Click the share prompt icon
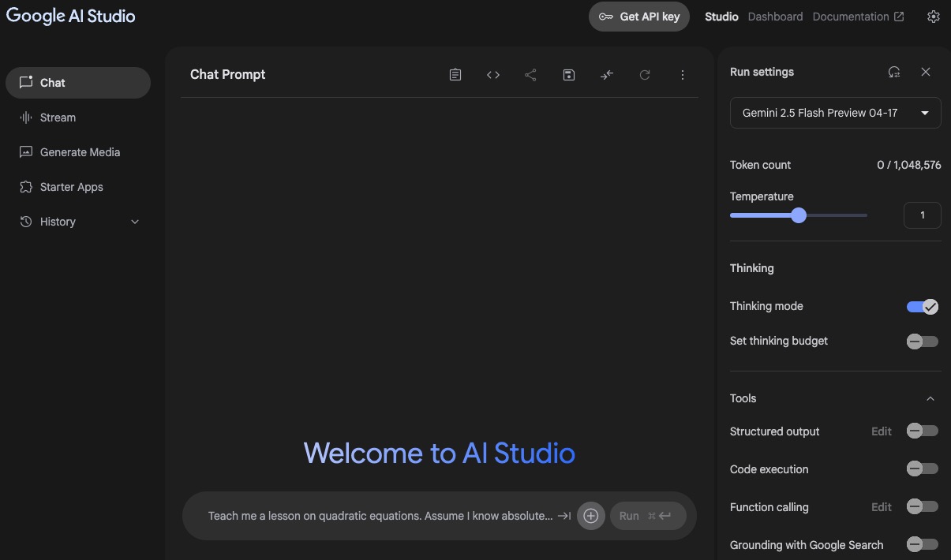 pos(530,75)
